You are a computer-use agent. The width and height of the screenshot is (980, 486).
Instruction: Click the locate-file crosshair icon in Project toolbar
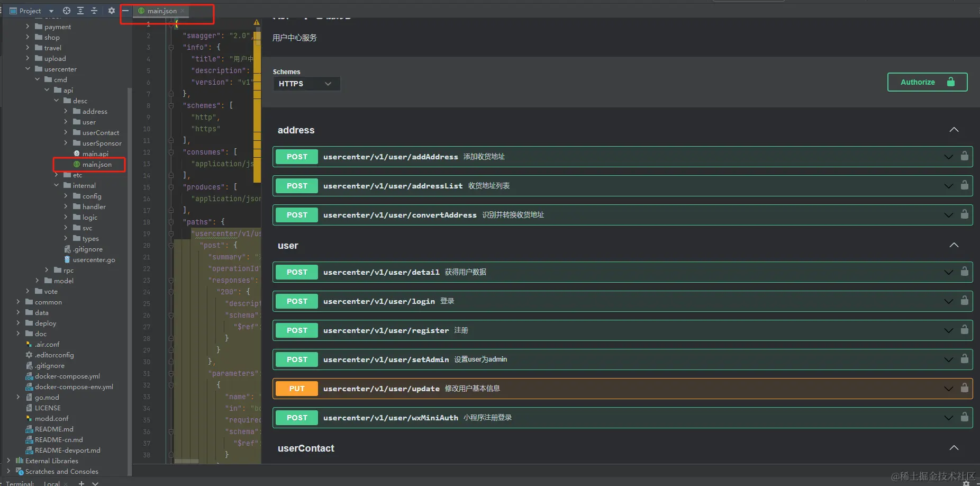[x=67, y=11]
